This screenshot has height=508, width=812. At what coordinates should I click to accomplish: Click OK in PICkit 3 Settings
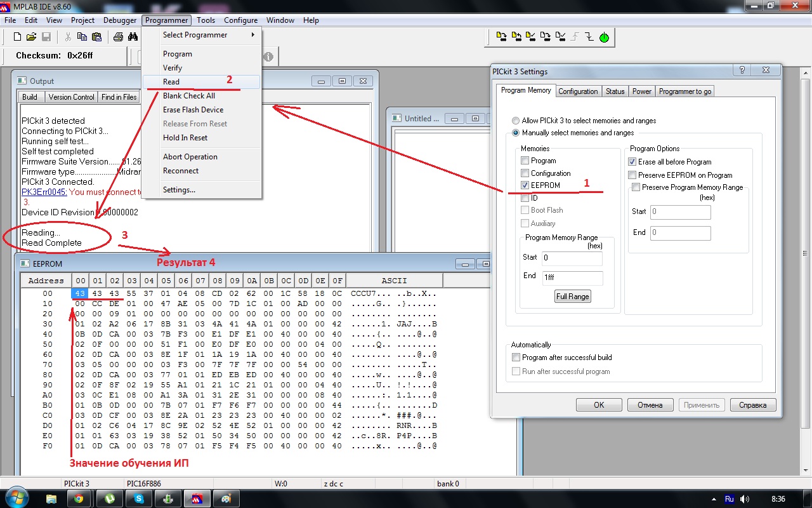599,405
